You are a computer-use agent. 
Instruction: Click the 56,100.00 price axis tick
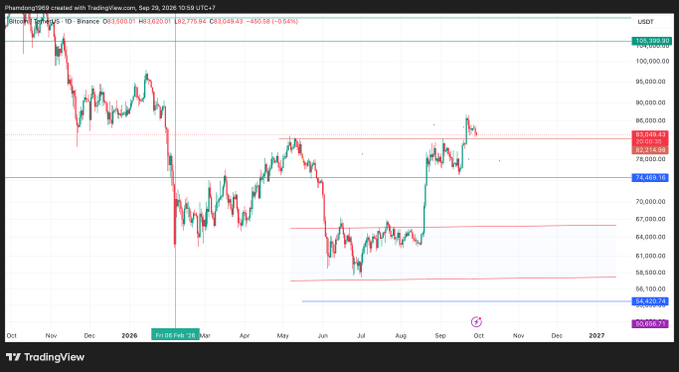tap(650, 289)
